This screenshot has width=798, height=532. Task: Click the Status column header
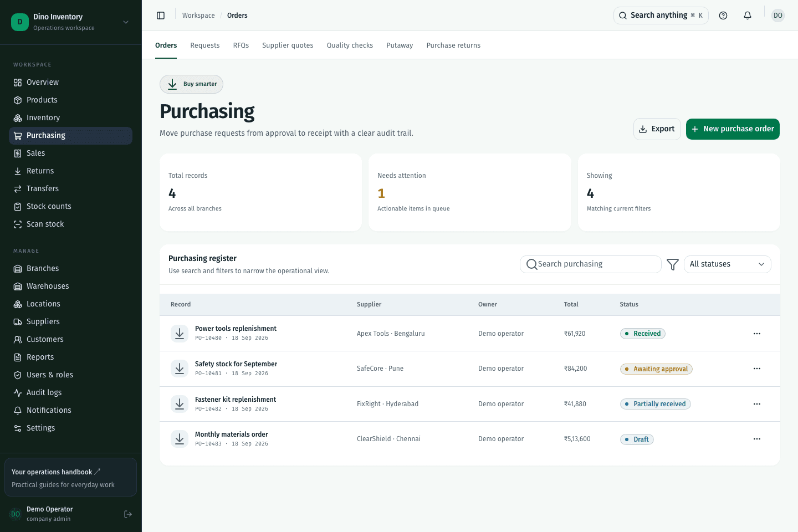point(629,304)
